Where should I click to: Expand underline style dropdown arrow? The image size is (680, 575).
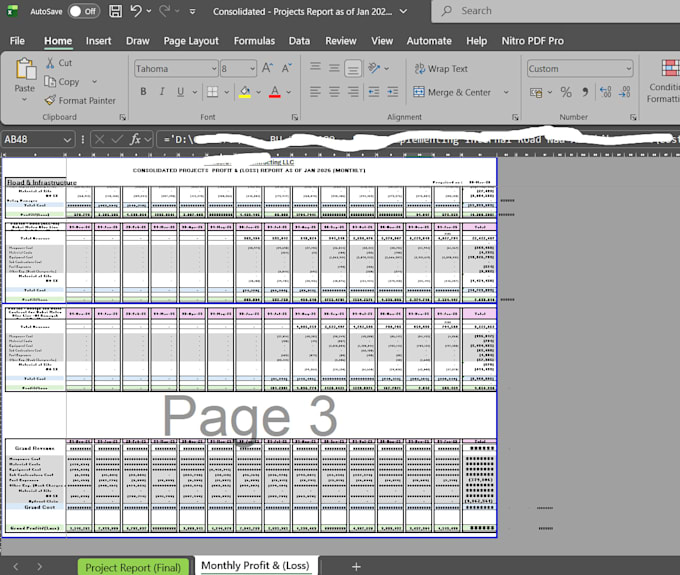click(195, 92)
